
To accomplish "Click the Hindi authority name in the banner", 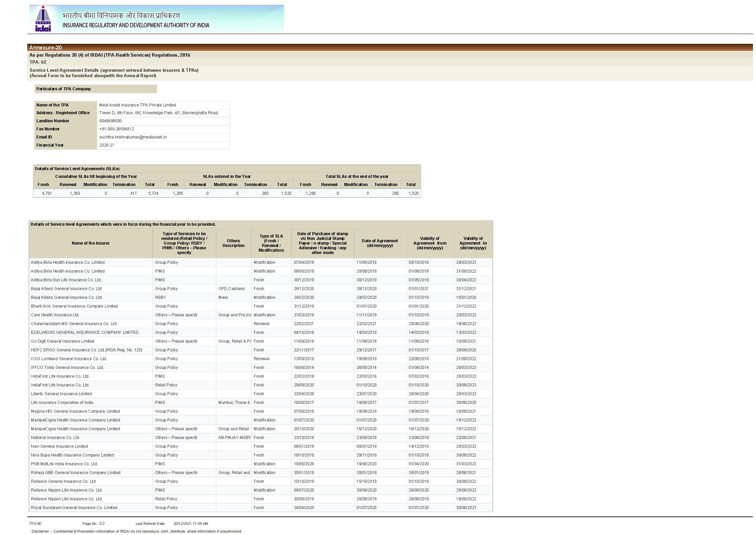I will [x=121, y=15].
